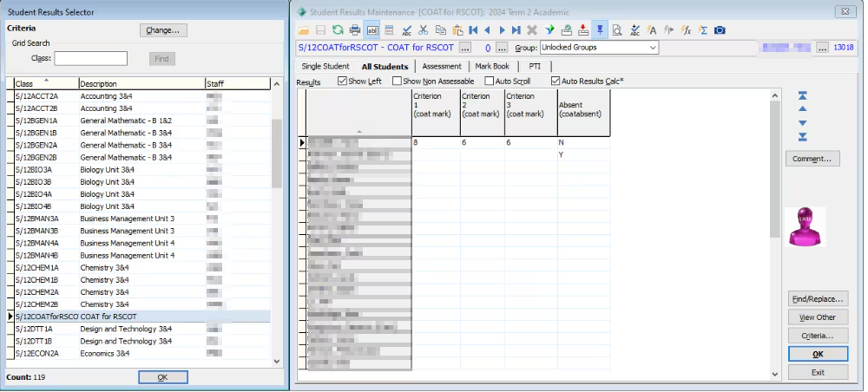Click the copy icon in toolbar
Viewport: 868px width, 392px height.
pyautogui.click(x=441, y=30)
